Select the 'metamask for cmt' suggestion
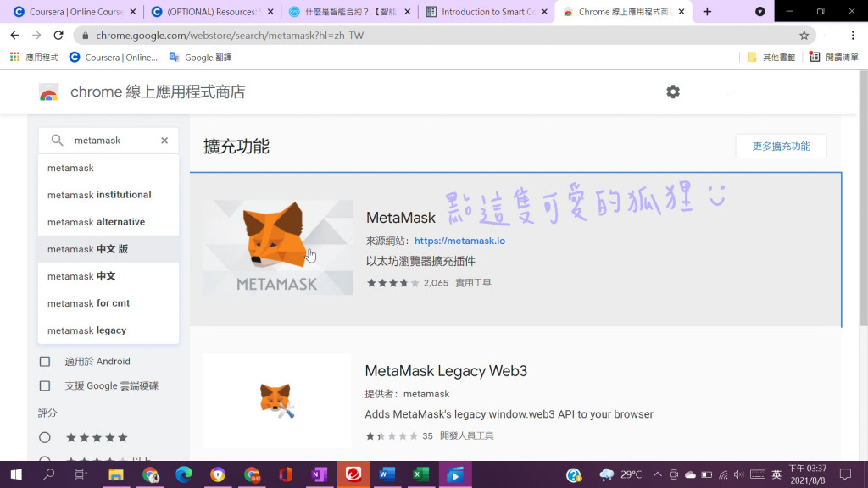The height and width of the screenshot is (488, 868). click(108, 303)
